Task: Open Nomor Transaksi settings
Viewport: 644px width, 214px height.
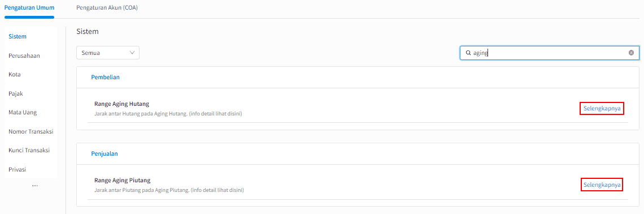Action: pyautogui.click(x=31, y=132)
